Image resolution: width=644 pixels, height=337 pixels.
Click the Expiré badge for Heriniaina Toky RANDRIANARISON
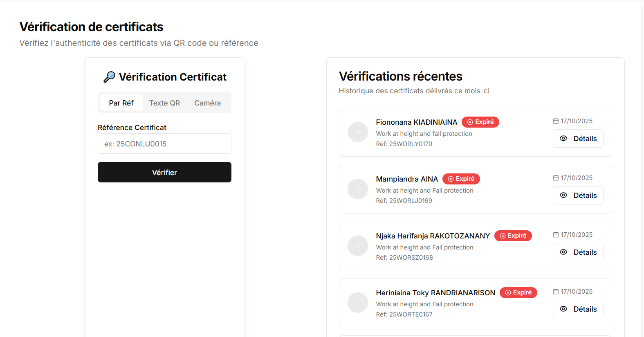click(518, 292)
